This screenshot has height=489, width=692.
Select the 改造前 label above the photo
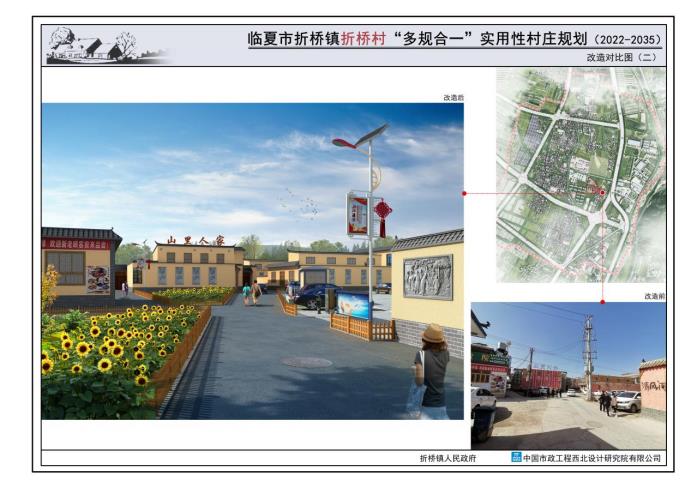[x=654, y=296]
